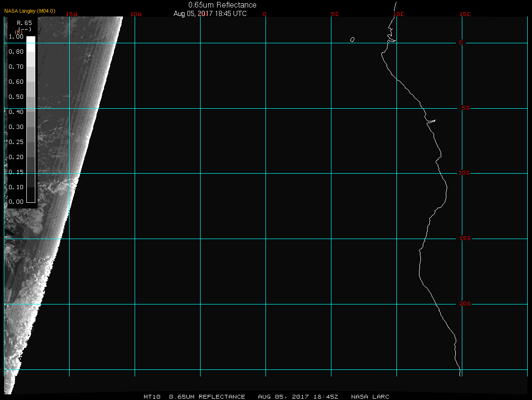The height and width of the screenshot is (400, 532).
Task: Click the '0.70' legend value
Action: click(x=16, y=66)
